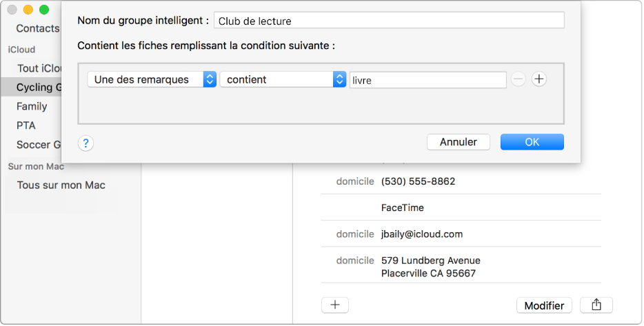Add a new condition with plus button
The height and width of the screenshot is (326, 644).
(539, 79)
